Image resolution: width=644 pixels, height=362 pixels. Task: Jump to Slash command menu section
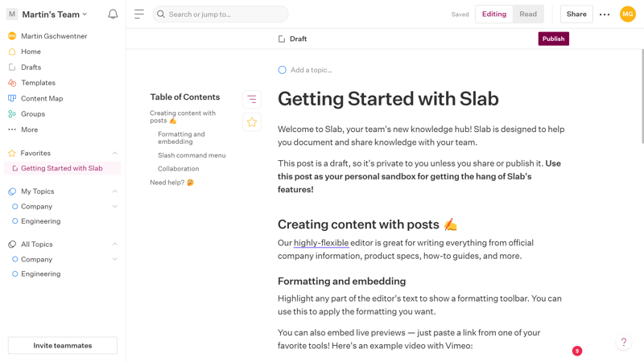(192, 155)
